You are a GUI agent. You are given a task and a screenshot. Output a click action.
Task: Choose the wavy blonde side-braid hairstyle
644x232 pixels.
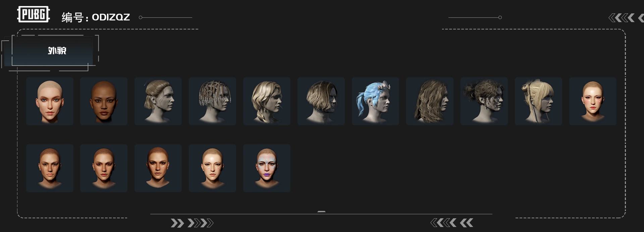[267, 101]
